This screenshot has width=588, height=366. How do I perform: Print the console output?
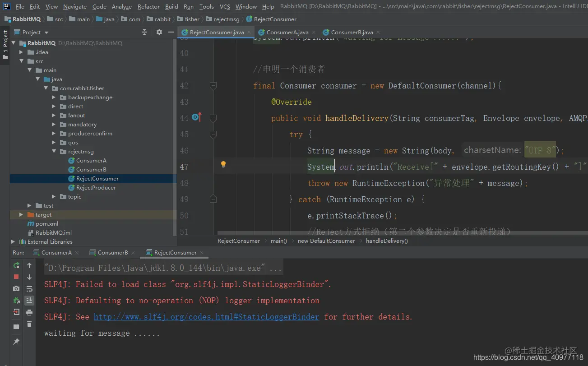coord(29,312)
